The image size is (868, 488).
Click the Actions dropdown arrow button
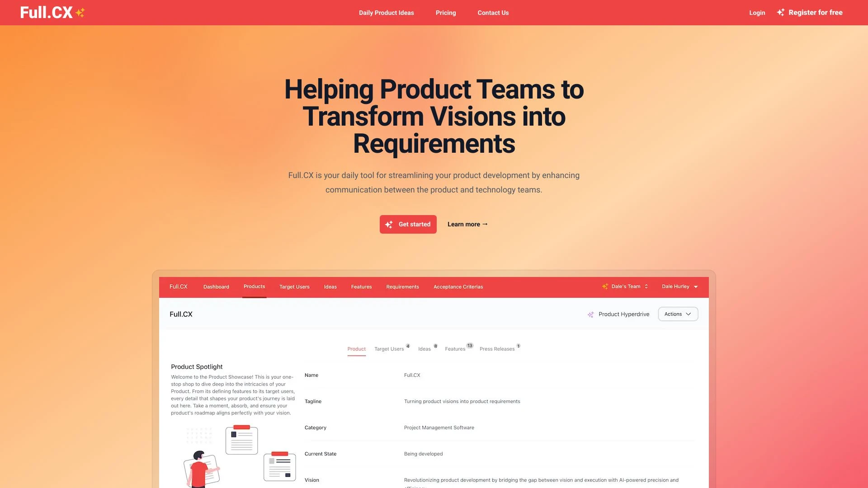pos(688,314)
